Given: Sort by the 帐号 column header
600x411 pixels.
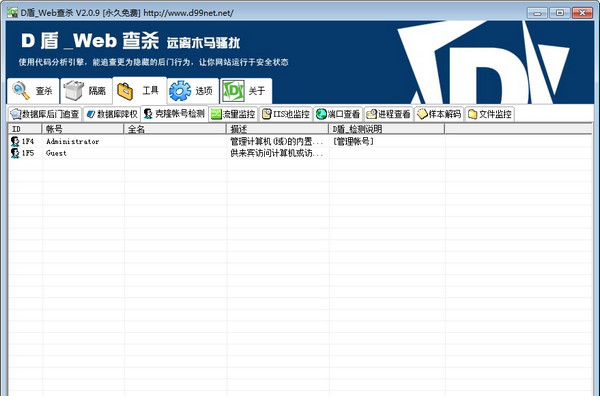Looking at the screenshot, I should [83, 129].
